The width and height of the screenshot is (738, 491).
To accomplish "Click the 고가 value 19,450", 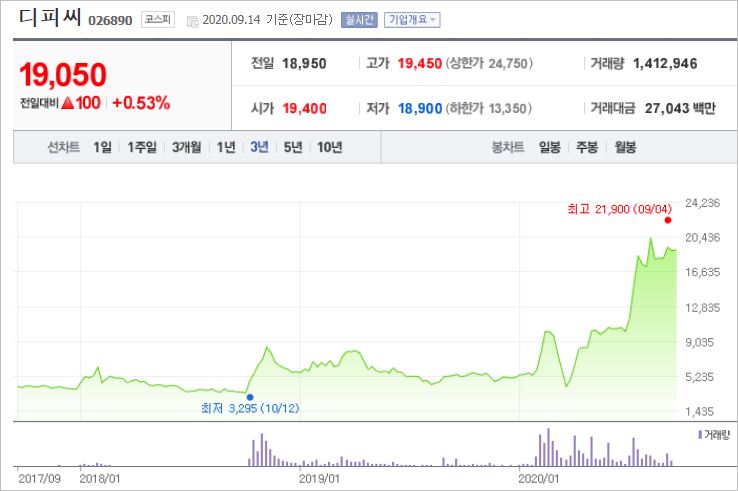I will [x=420, y=64].
